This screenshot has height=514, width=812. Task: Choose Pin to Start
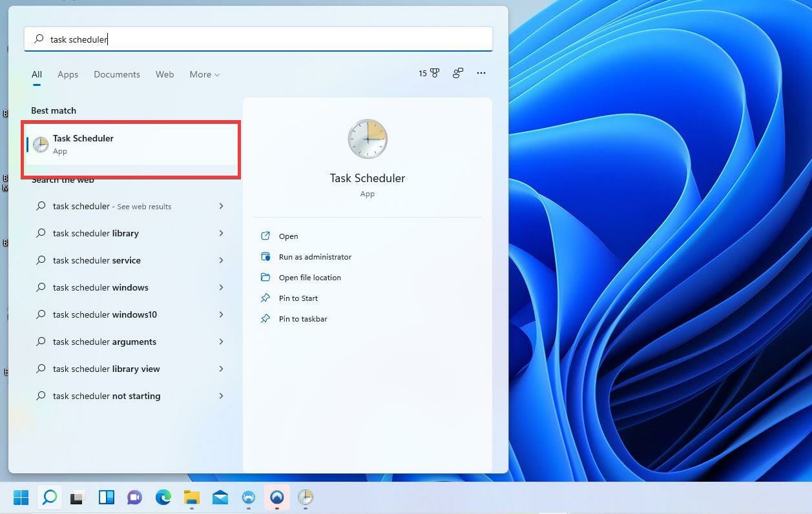[298, 298]
